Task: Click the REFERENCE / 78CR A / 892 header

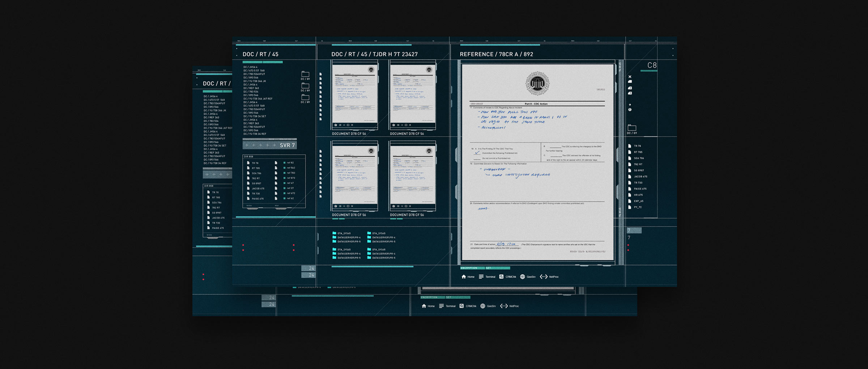Action: pos(496,54)
